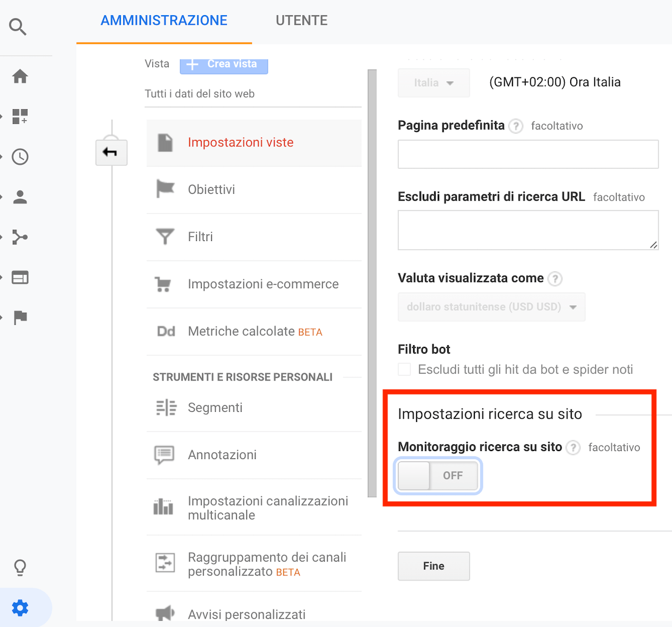
Task: Open the customization dashboard icon
Action: click(20, 117)
